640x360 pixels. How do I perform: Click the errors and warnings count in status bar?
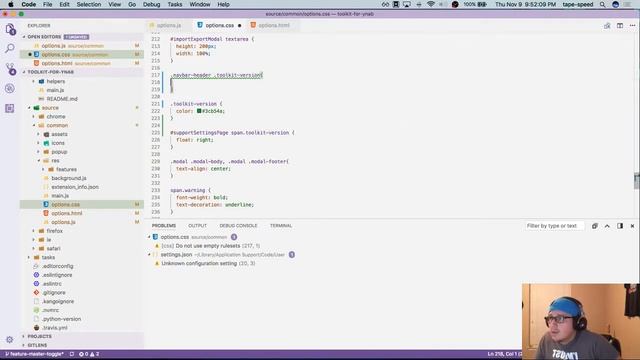point(89,354)
